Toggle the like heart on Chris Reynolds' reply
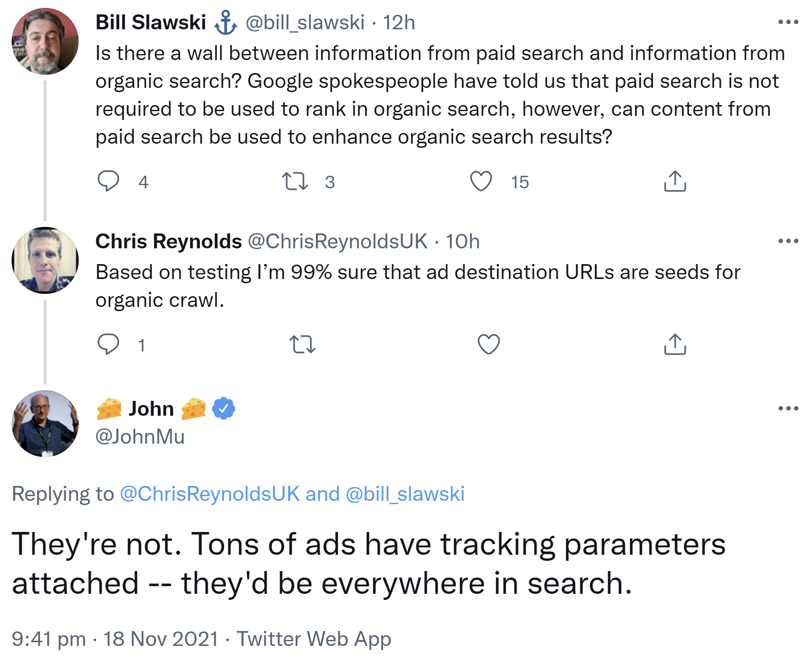812x658 pixels. coord(489,345)
